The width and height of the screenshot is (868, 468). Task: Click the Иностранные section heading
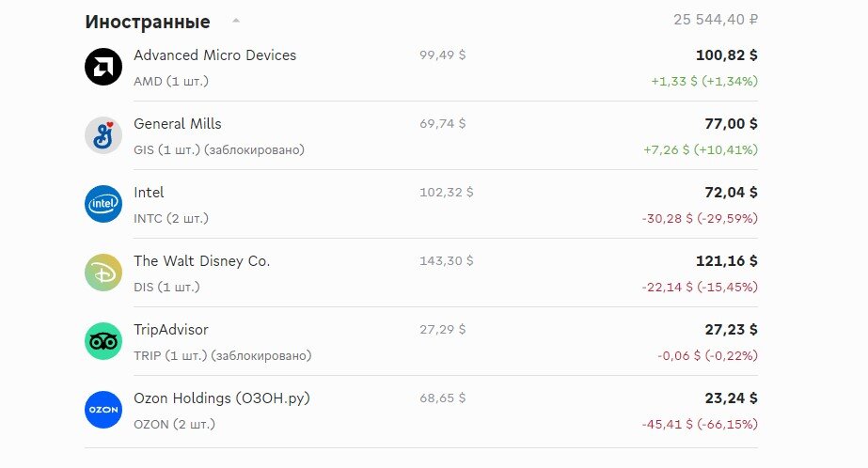[148, 22]
